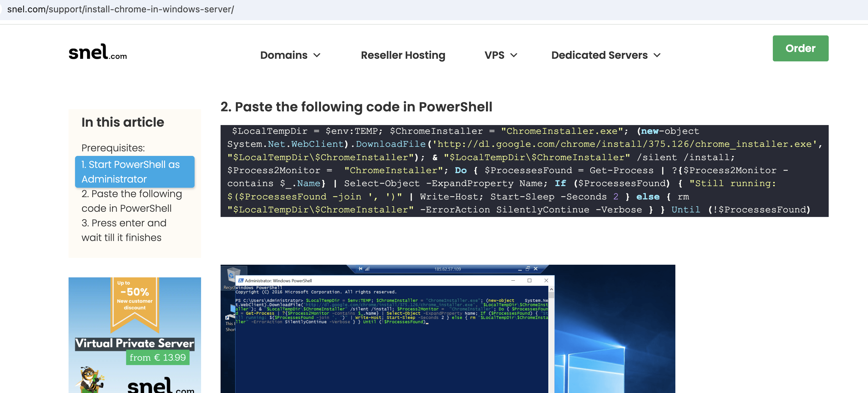Jump to '2. Paste the following code' link
Screen dimensions: 868x393
click(132, 201)
